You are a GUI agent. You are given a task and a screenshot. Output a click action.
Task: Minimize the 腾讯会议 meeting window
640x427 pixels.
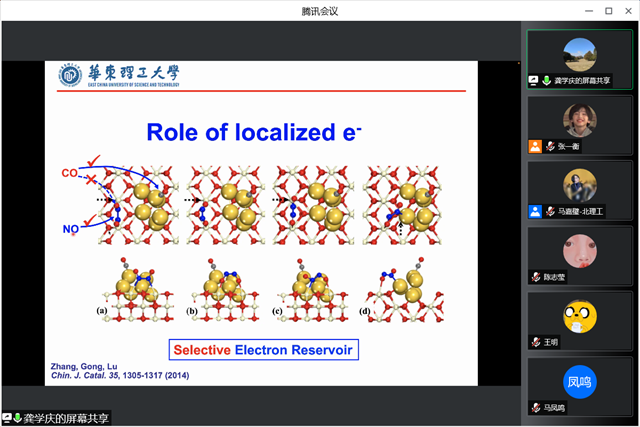click(583, 10)
